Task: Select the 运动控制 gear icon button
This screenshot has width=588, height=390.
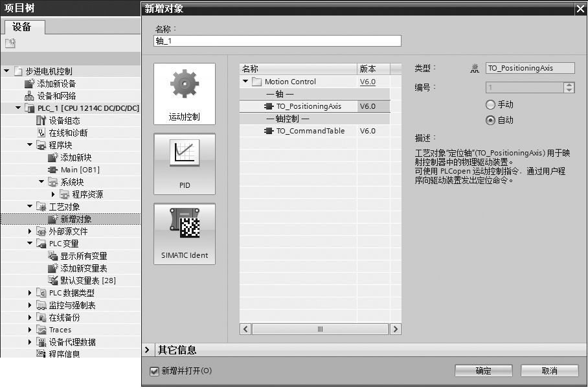Action: pyautogui.click(x=185, y=94)
